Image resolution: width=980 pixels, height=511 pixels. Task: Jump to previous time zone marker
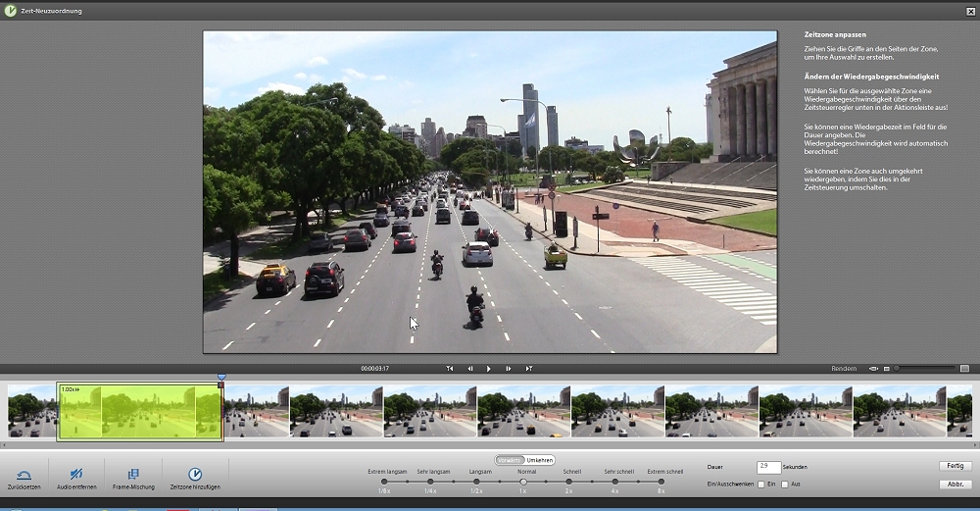pyautogui.click(x=450, y=369)
